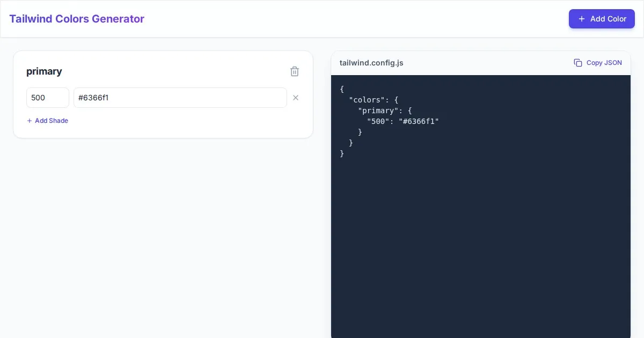Screen dimensions: 644x338
Task: Click the tailwind.config.js file label
Action: pyautogui.click(x=371, y=63)
